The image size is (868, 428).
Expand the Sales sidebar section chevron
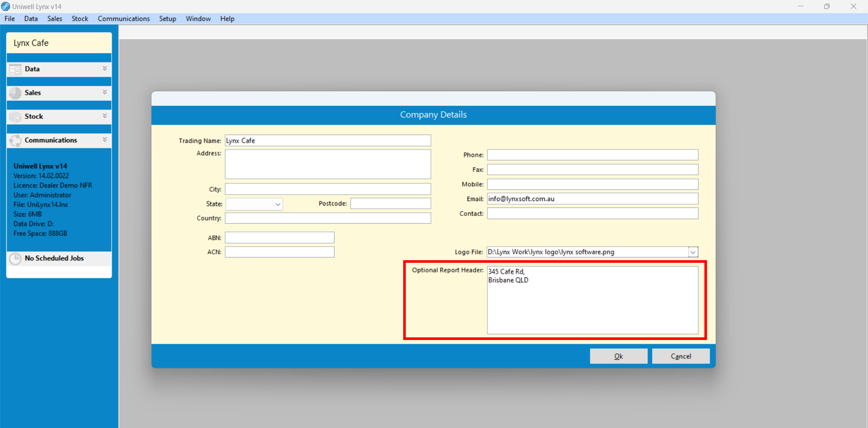pyautogui.click(x=105, y=92)
